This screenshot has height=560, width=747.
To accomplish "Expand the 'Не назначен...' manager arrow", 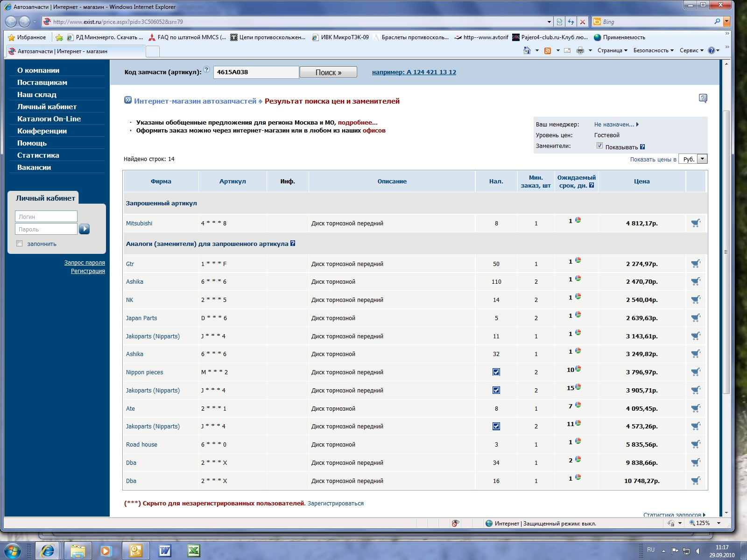I will [637, 125].
